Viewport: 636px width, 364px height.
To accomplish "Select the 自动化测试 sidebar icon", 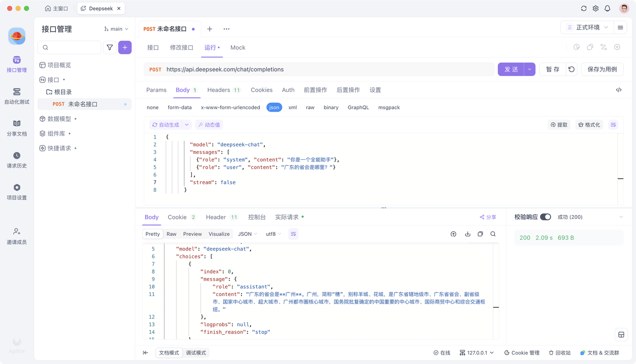I will [x=16, y=92].
